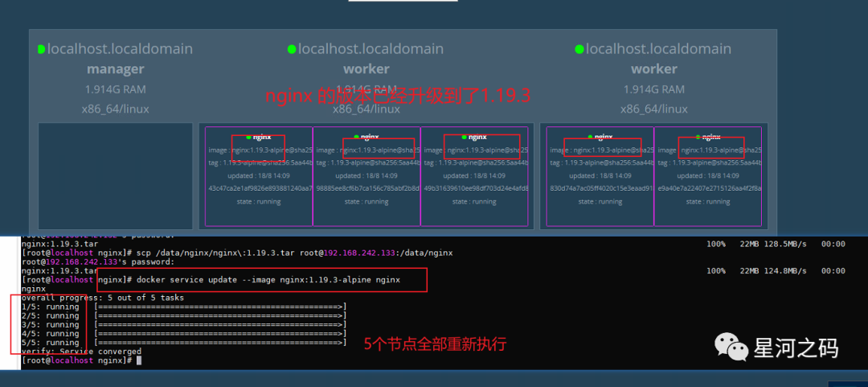
Task: Open the hostname heading above the manager label
Action: [x=120, y=49]
